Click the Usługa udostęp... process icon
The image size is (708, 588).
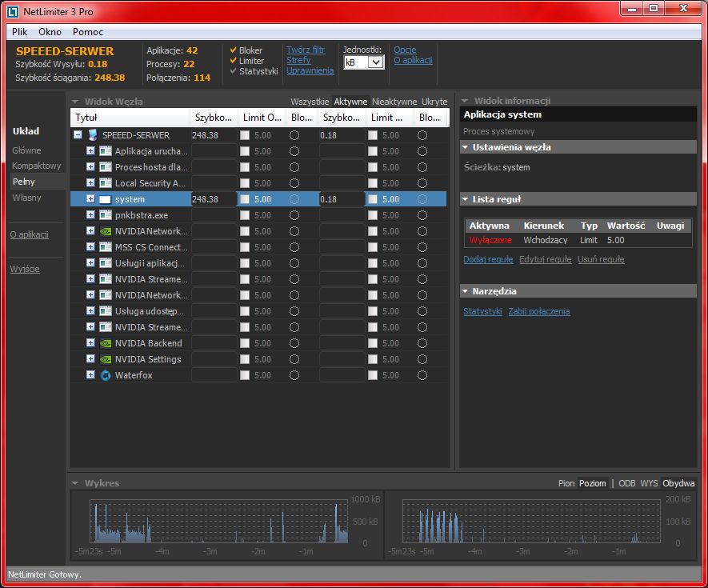point(106,311)
